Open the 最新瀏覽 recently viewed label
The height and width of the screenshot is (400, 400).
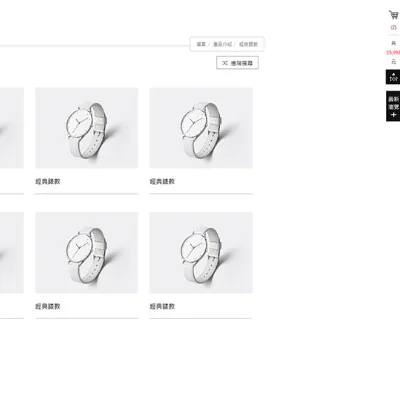(394, 103)
